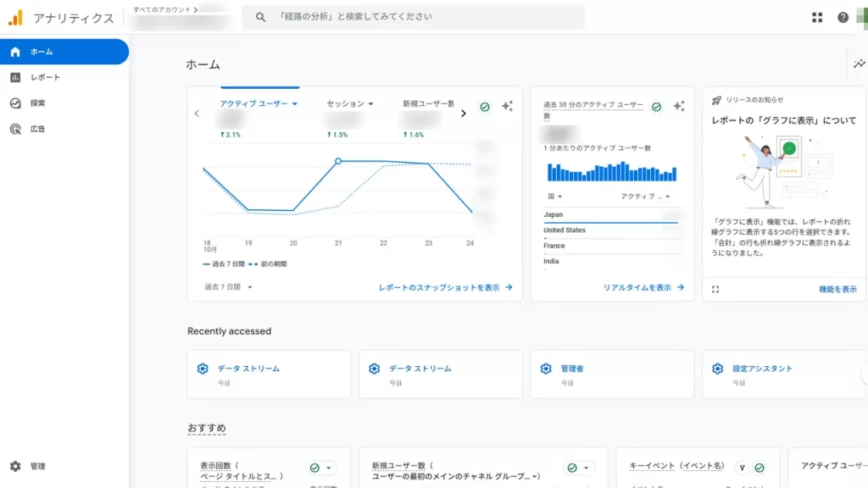Viewport: 868px width, 488px height.
Task: Toggle the checkmark on the realtime users card
Action: [x=654, y=106]
